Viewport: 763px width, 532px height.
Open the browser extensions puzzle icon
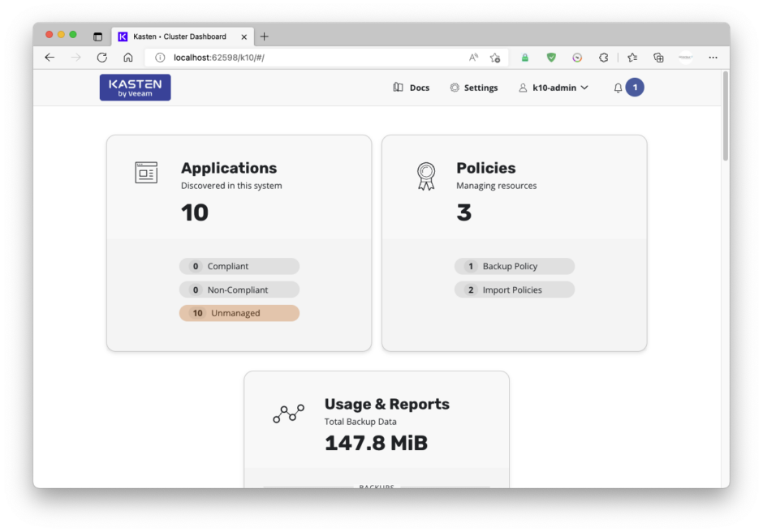pos(603,58)
